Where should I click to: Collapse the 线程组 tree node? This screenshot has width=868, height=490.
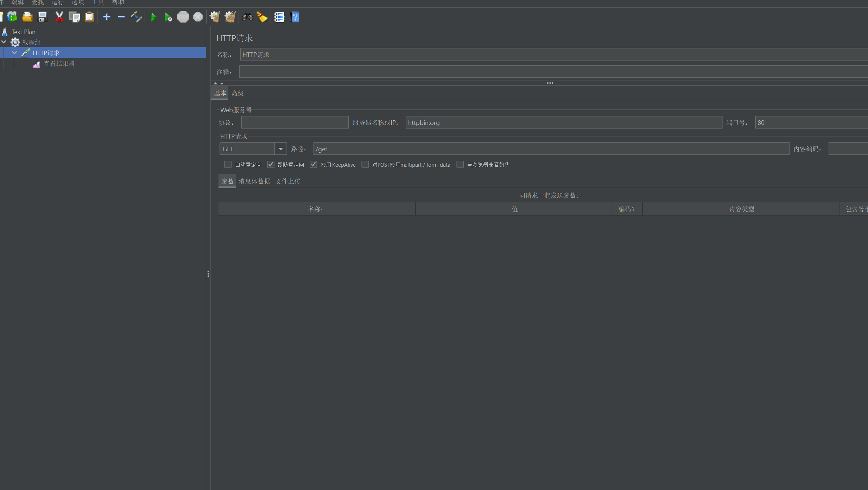(x=4, y=42)
